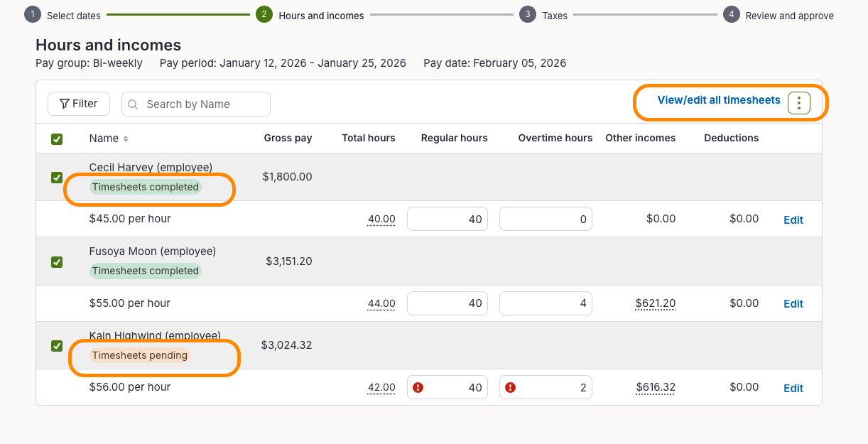Click gross pay $3,024.32
This screenshot has width=868, height=444.
coord(286,345)
